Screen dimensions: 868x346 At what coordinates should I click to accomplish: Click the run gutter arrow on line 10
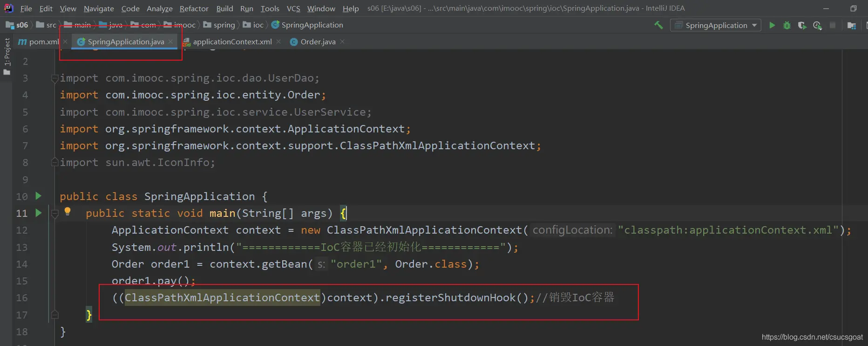(x=39, y=196)
